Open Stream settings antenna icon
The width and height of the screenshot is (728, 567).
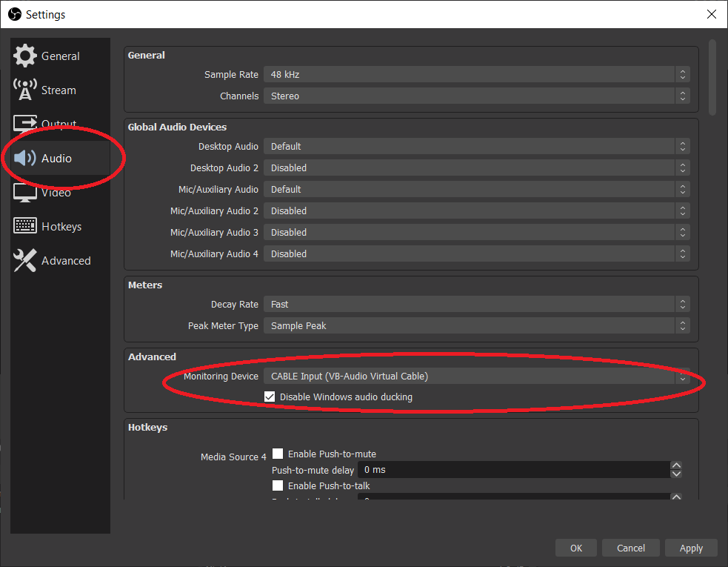tap(24, 90)
